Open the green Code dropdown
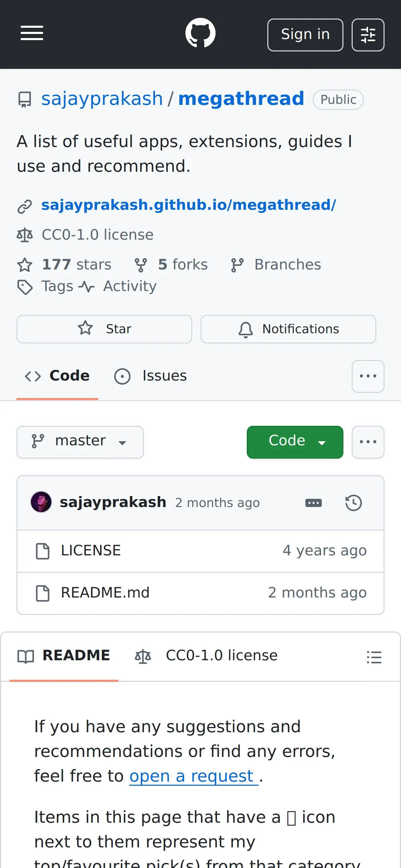This screenshot has width=401, height=868. 295,442
